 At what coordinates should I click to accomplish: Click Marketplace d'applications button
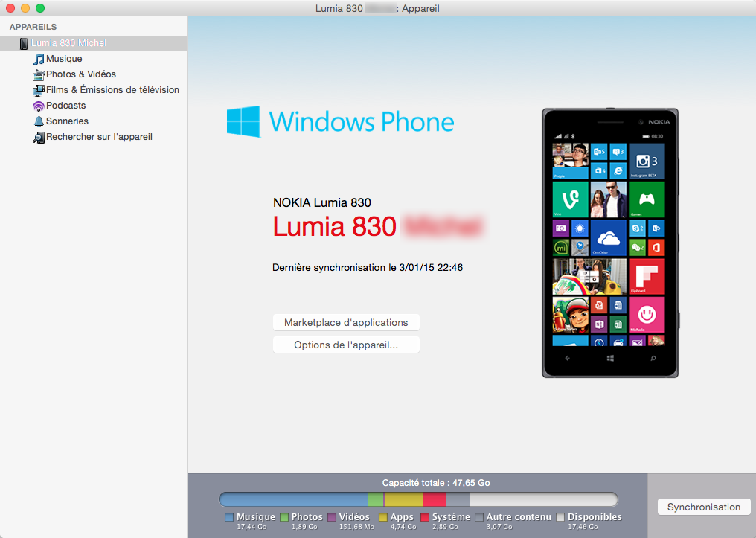[346, 322]
